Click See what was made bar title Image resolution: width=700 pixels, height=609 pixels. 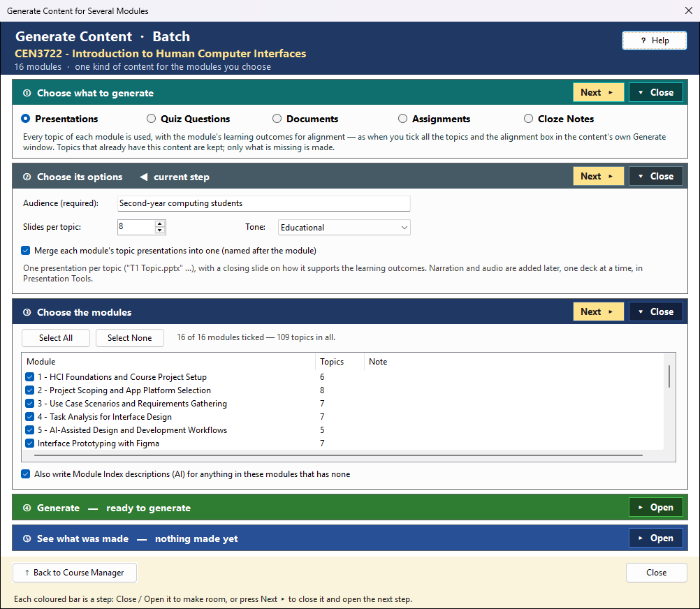click(137, 539)
